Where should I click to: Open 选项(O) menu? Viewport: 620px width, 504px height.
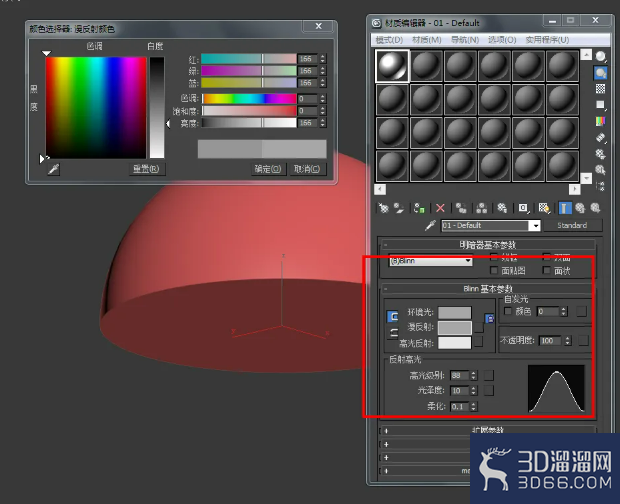tap(502, 40)
